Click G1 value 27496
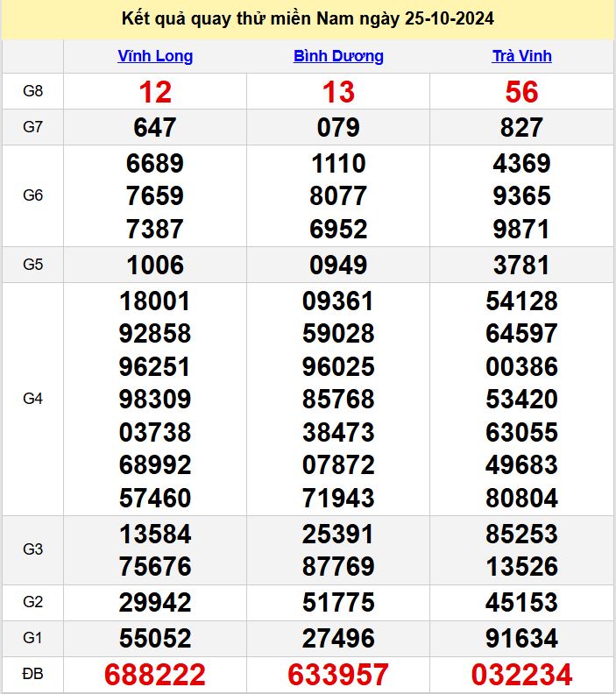The height and width of the screenshot is (694, 616). pos(338,638)
